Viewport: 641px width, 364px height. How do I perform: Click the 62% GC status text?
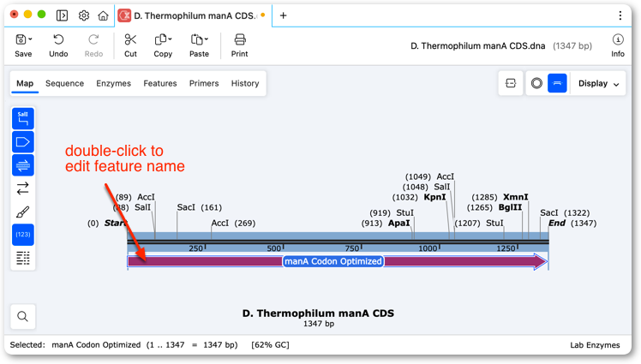click(270, 345)
